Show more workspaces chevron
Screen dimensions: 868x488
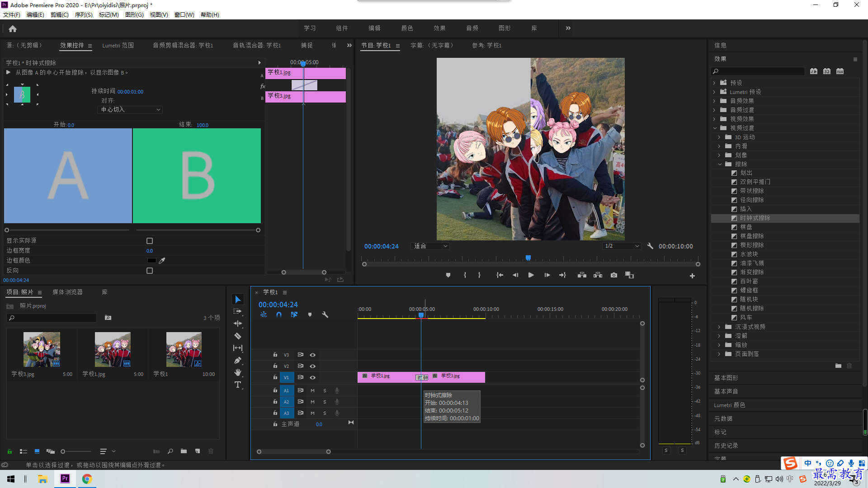tap(568, 28)
